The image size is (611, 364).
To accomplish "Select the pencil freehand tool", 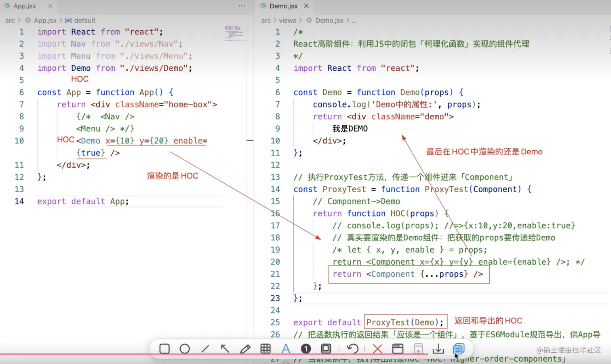I will coord(245,349).
